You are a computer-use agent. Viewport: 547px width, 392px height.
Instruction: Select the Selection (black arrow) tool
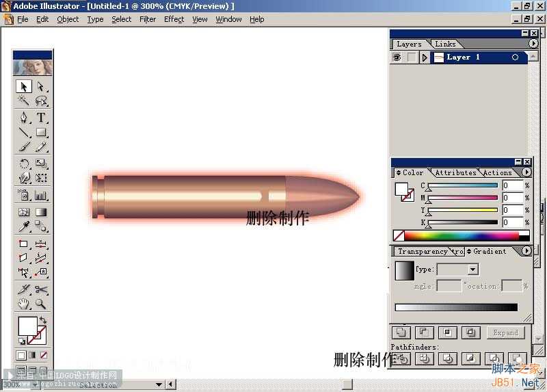click(x=24, y=86)
